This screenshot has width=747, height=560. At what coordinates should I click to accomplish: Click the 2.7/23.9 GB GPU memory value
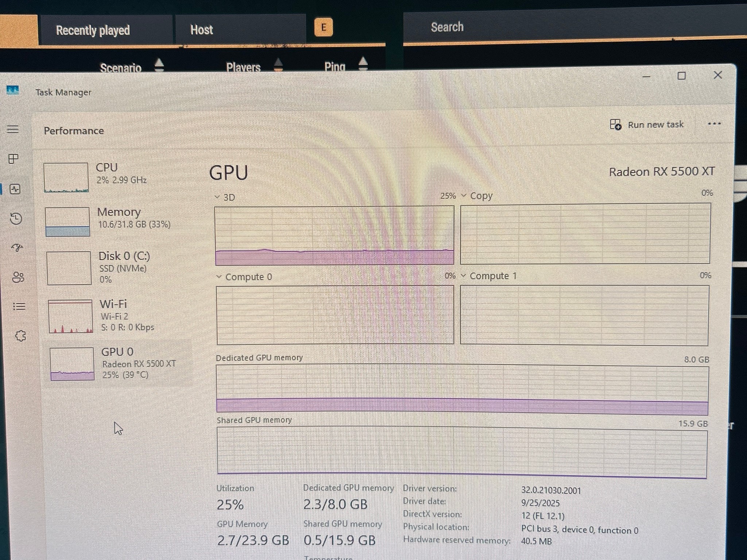tap(253, 540)
